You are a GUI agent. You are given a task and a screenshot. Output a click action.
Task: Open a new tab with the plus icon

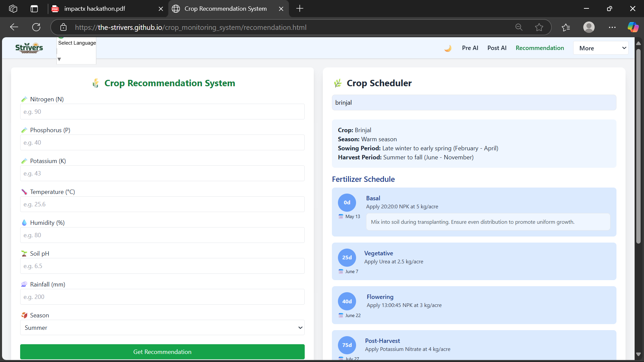[300, 8]
